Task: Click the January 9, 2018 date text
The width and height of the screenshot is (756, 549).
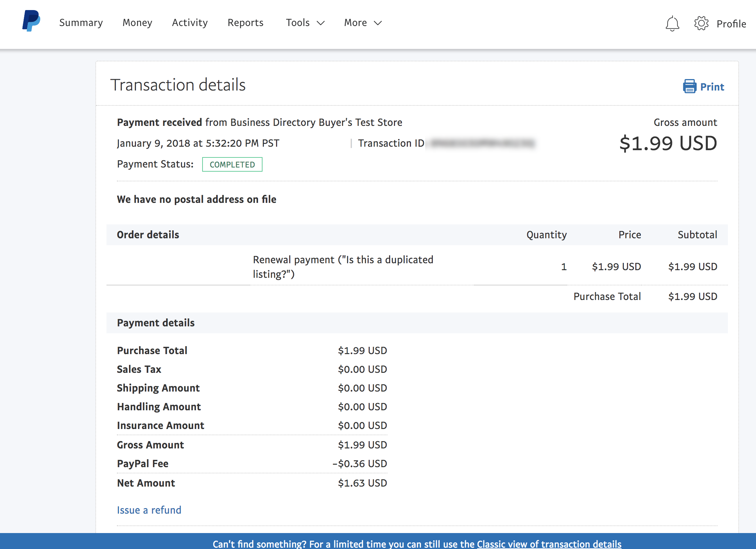Action: [198, 143]
